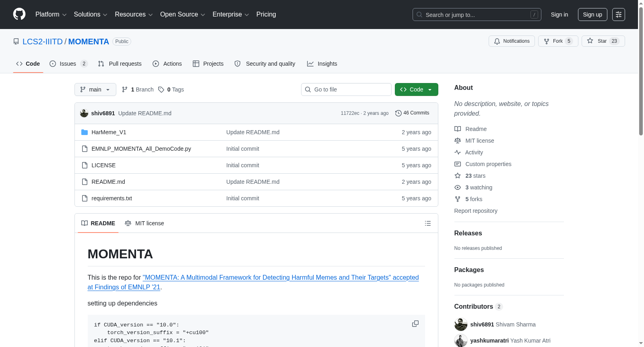Open the Code tab
644x347 pixels.
[28, 64]
